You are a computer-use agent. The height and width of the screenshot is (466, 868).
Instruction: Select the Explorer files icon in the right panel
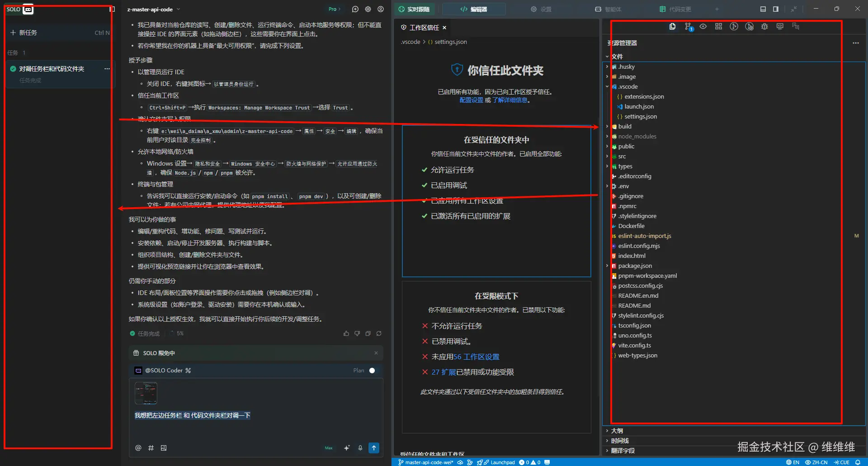point(672,26)
